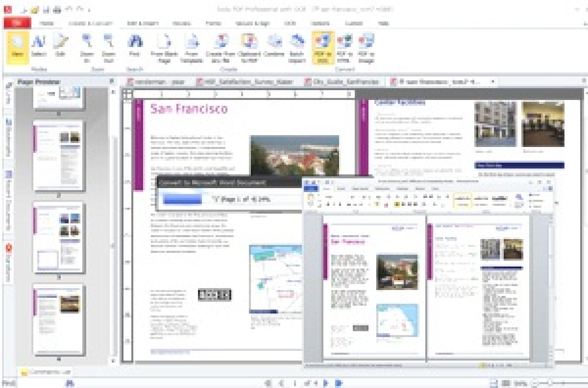Screen dimensions: 588x388
Task: Click the PDF to Word converter
Action: [x=323, y=48]
